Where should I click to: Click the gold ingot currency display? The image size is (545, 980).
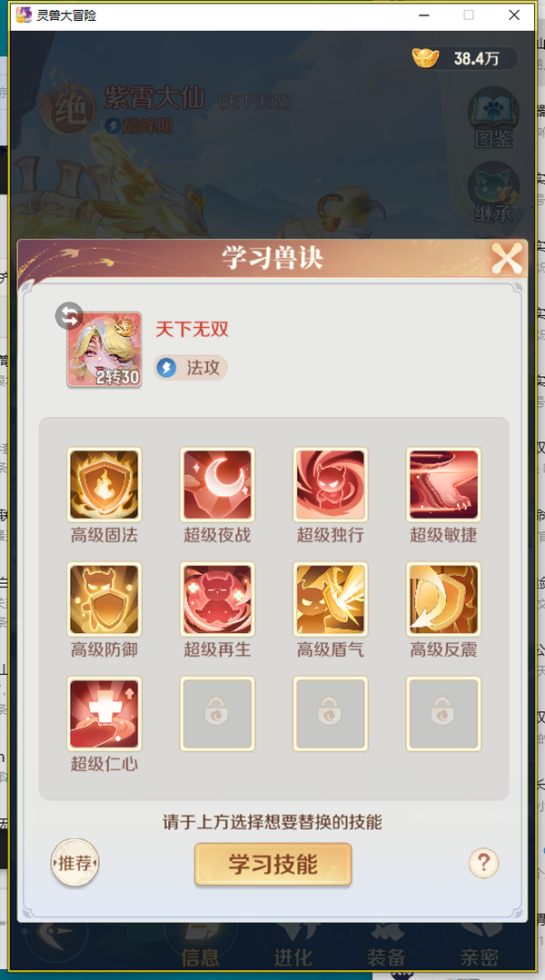coord(465,59)
